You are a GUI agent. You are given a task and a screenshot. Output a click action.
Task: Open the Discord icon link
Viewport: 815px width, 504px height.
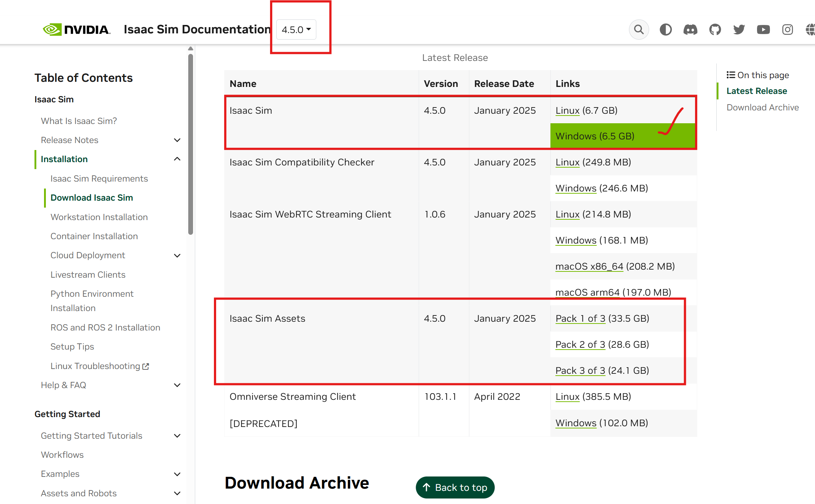(690, 29)
